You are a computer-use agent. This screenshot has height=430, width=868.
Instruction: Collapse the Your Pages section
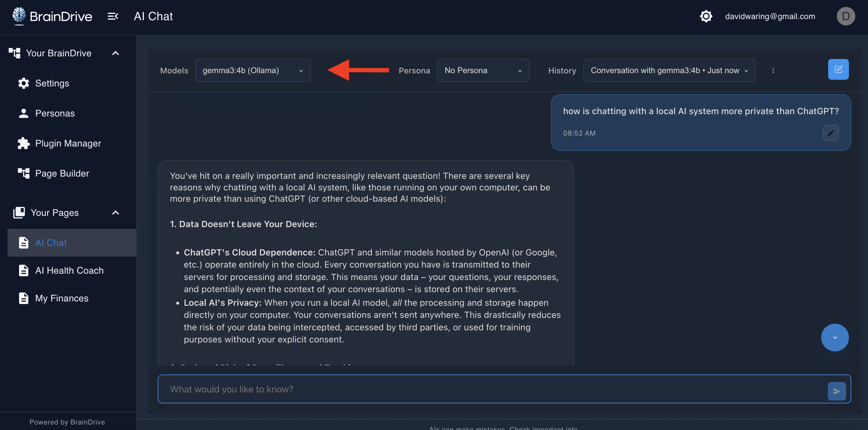pyautogui.click(x=116, y=213)
